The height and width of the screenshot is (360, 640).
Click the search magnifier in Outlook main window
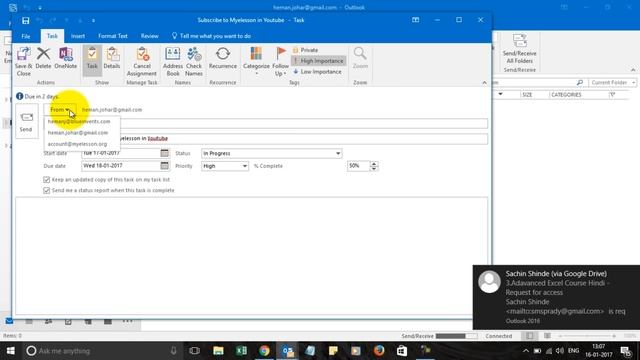click(x=580, y=82)
